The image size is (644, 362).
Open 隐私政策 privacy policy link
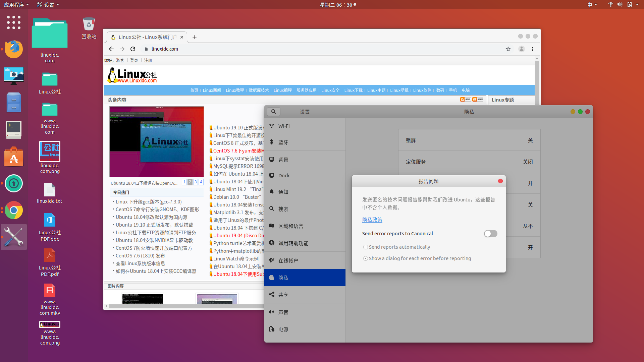point(372,220)
